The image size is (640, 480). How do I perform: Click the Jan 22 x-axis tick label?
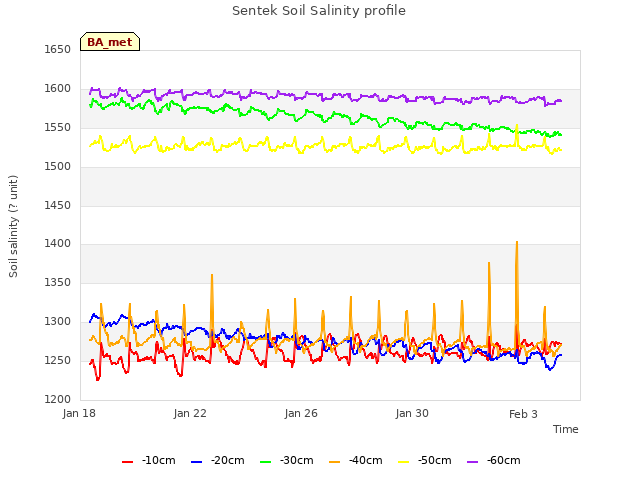coord(190,413)
